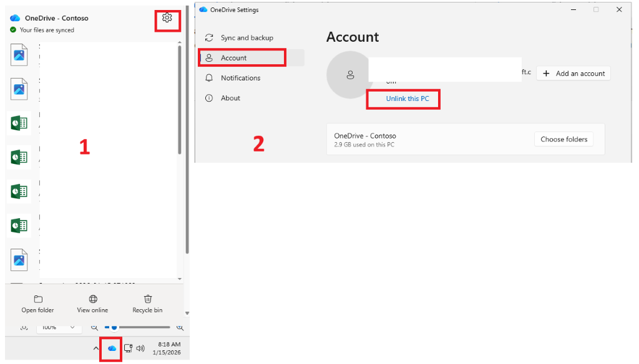Screen dimensions: 639x364
Task: Close the OneDrive Settings window
Action: pos(619,9)
